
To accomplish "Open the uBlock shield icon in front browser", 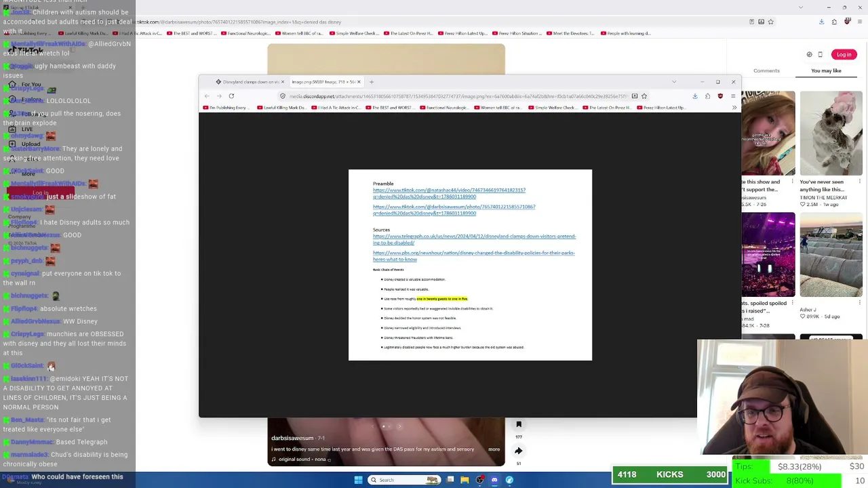I will coord(720,96).
